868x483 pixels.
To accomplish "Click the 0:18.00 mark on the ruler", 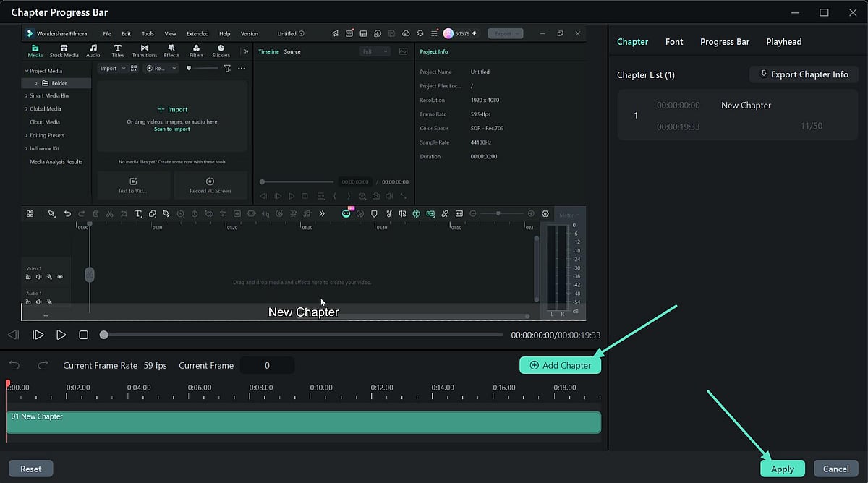I will [x=564, y=388].
